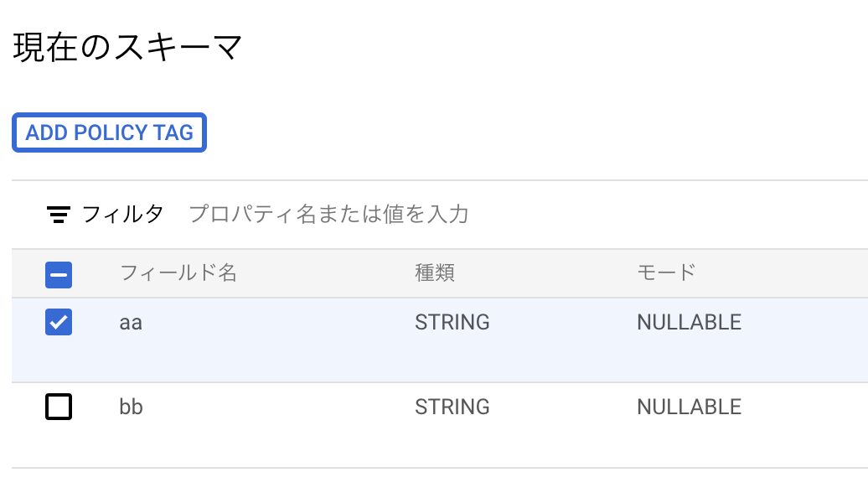Click the フィルタ label

122,215
